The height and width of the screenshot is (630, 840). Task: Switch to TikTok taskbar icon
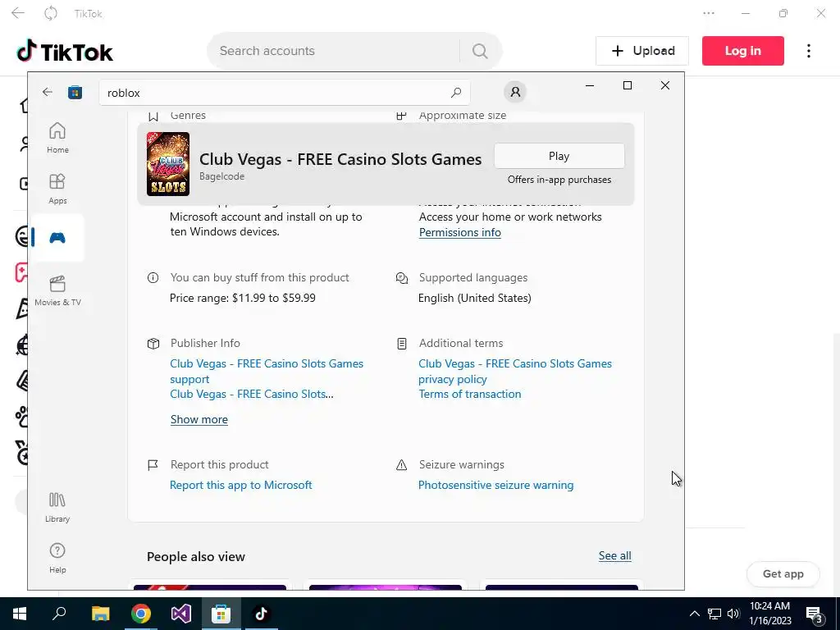click(x=261, y=614)
